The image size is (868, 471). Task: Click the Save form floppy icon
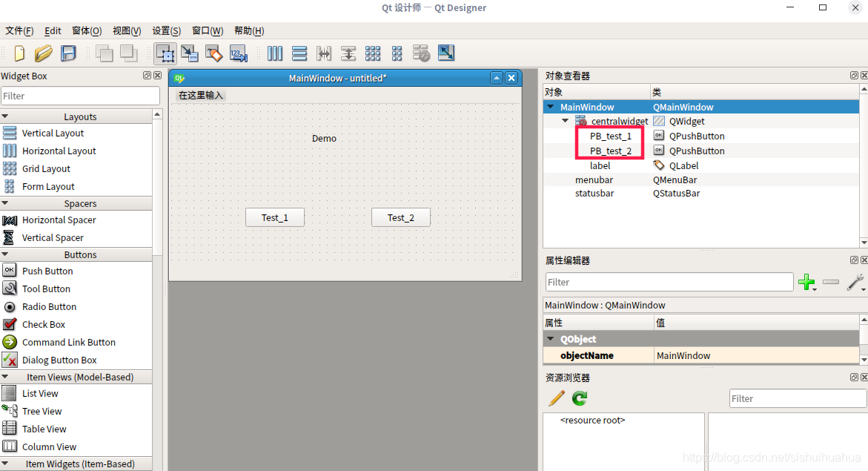pyautogui.click(x=68, y=53)
